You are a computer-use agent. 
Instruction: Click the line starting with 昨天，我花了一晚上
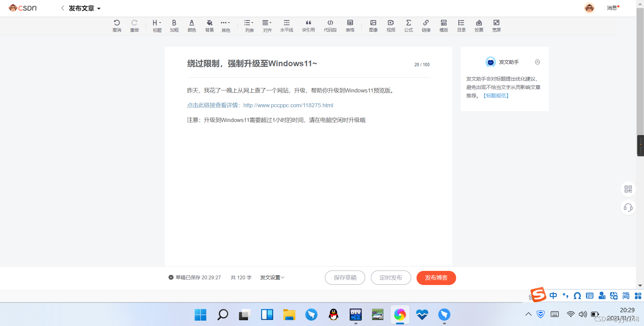pyautogui.click(x=291, y=90)
